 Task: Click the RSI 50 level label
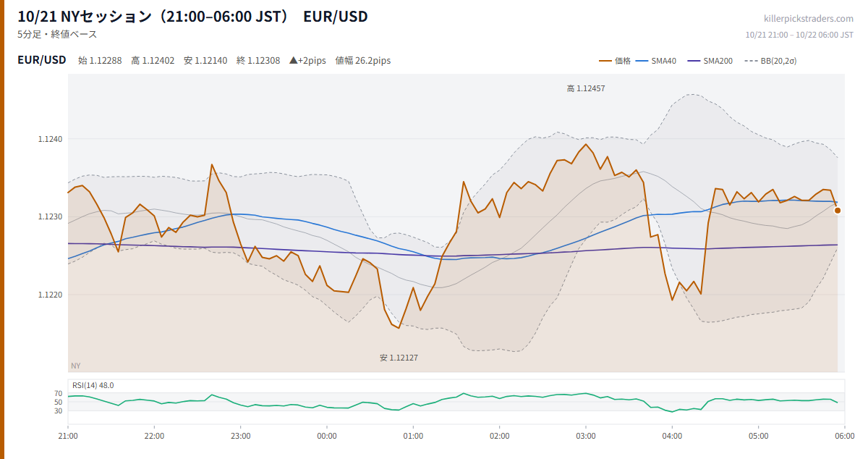(x=59, y=403)
